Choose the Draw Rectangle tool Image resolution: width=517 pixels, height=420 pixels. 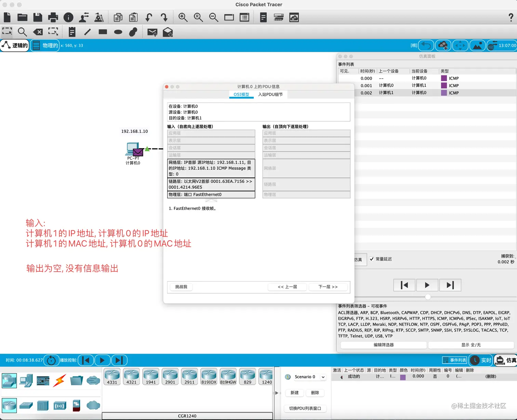[103, 32]
